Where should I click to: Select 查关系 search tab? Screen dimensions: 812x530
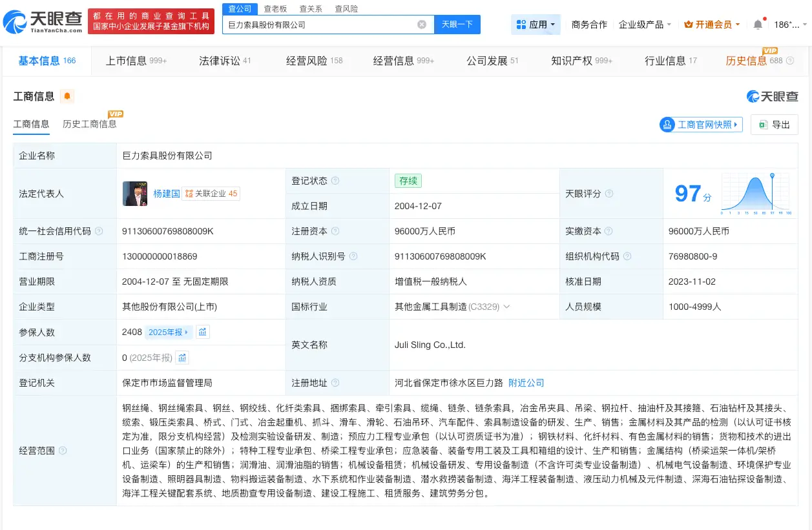click(x=311, y=9)
